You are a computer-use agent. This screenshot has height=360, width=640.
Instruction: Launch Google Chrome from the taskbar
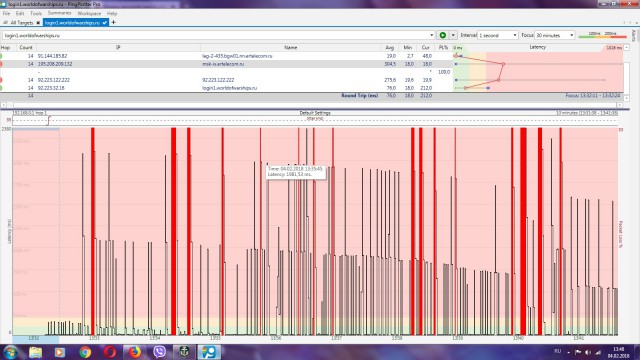pyautogui.click(x=85, y=352)
